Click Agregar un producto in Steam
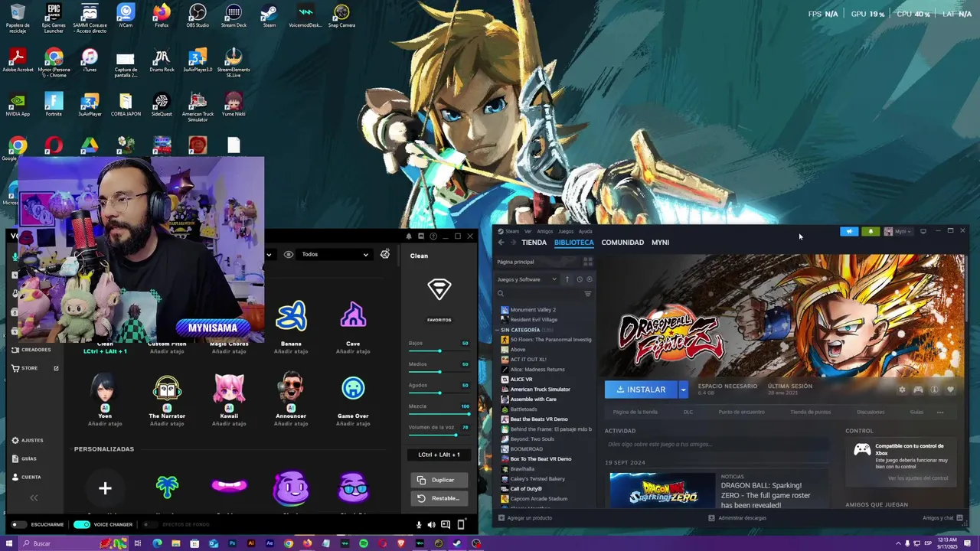This screenshot has width=980, height=551. coord(524,518)
